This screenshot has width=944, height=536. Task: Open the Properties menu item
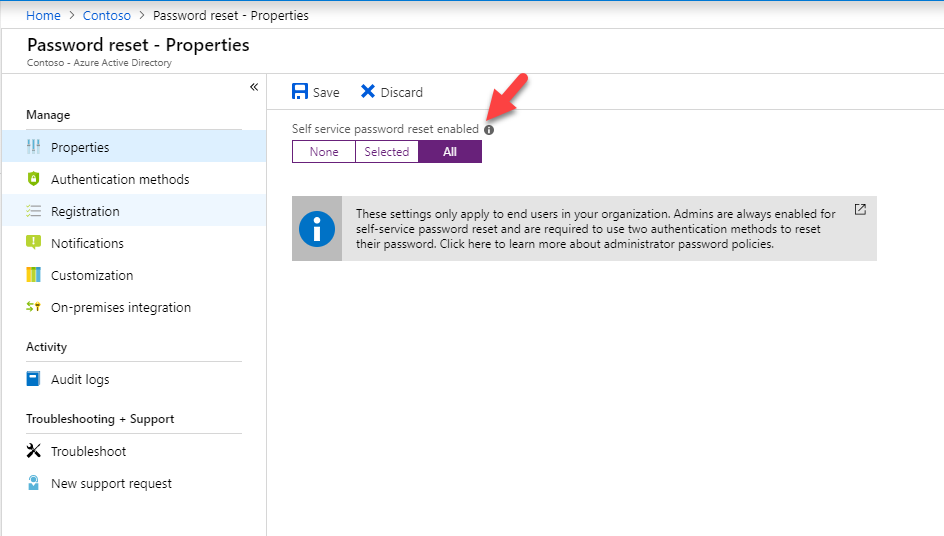tap(134, 147)
